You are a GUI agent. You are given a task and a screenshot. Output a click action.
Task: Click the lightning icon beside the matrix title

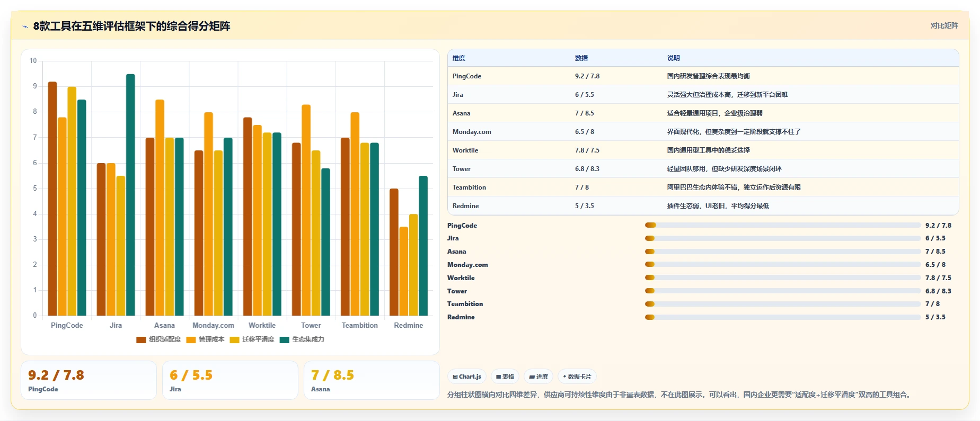(25, 26)
